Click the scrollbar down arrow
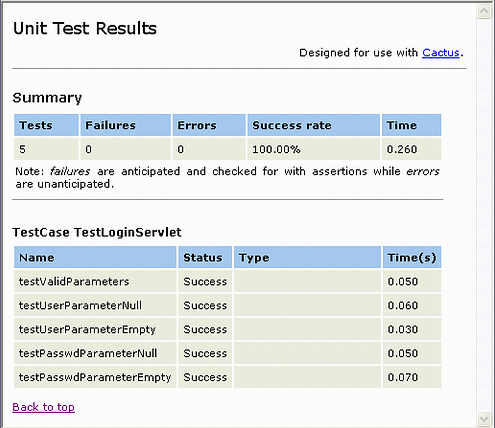 [x=484, y=418]
